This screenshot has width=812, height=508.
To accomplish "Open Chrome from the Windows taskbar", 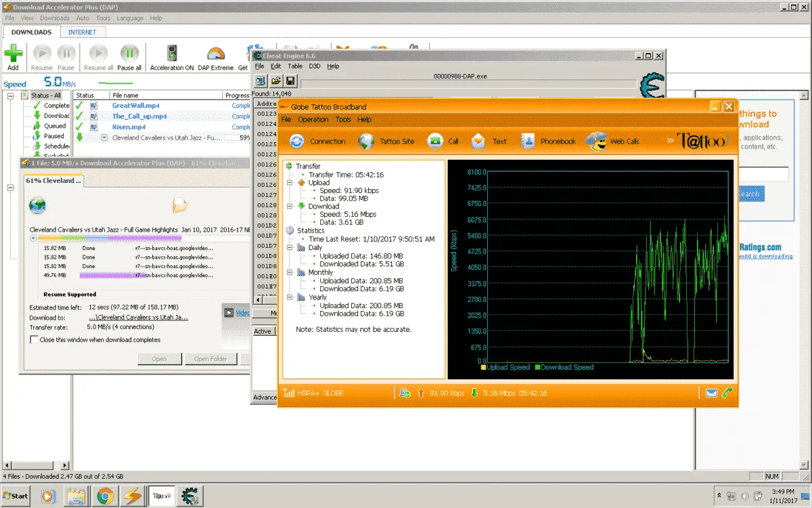I will click(x=104, y=496).
